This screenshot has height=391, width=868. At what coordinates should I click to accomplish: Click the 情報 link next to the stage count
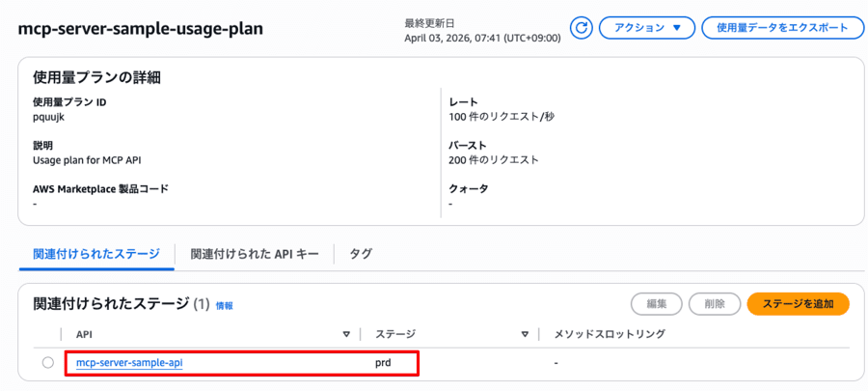(x=224, y=305)
